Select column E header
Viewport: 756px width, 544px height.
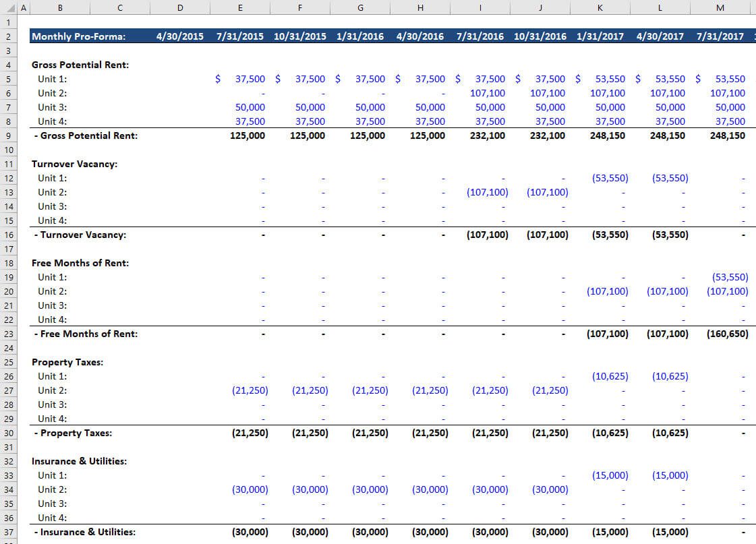[x=239, y=7]
